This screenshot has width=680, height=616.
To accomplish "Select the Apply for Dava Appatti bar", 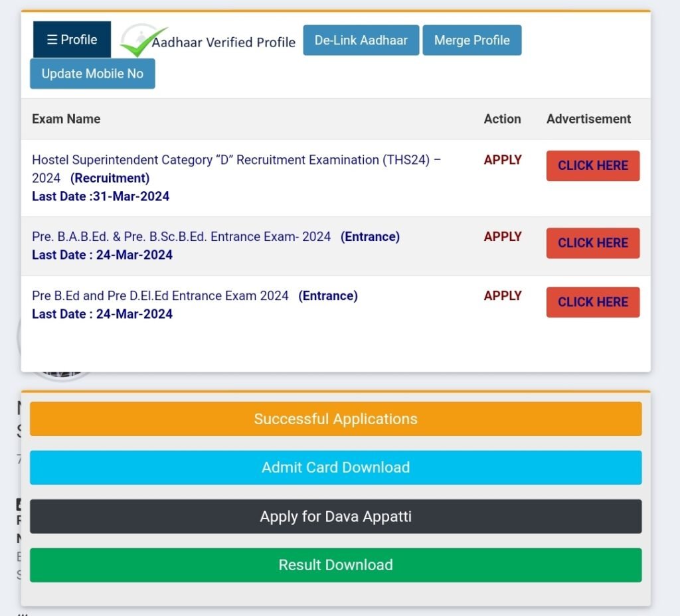I will click(335, 516).
